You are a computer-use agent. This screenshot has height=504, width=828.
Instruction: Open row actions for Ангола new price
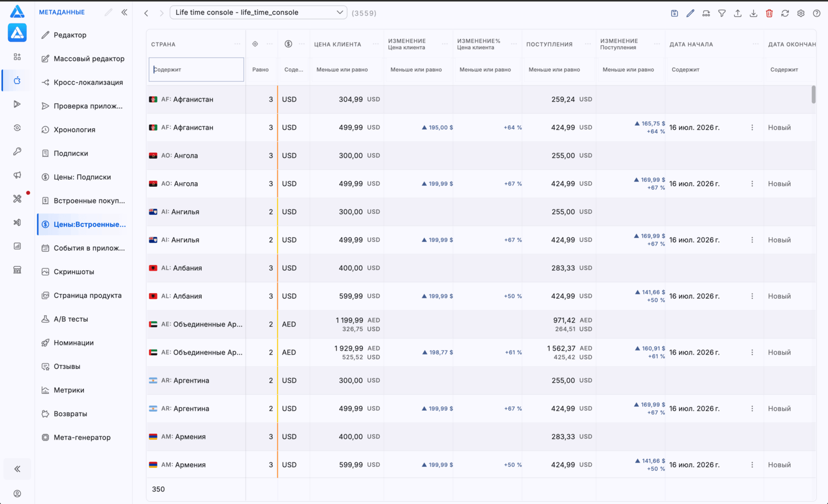click(x=752, y=184)
